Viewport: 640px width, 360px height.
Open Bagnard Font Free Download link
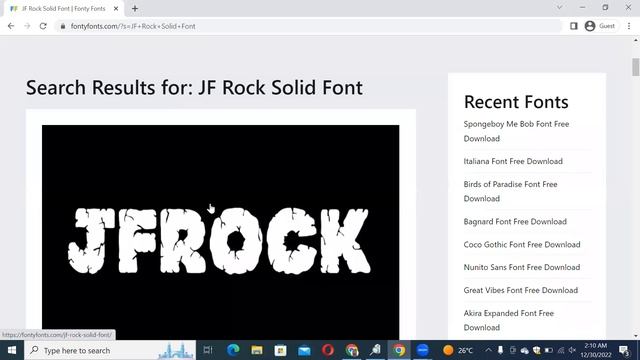tap(515, 222)
